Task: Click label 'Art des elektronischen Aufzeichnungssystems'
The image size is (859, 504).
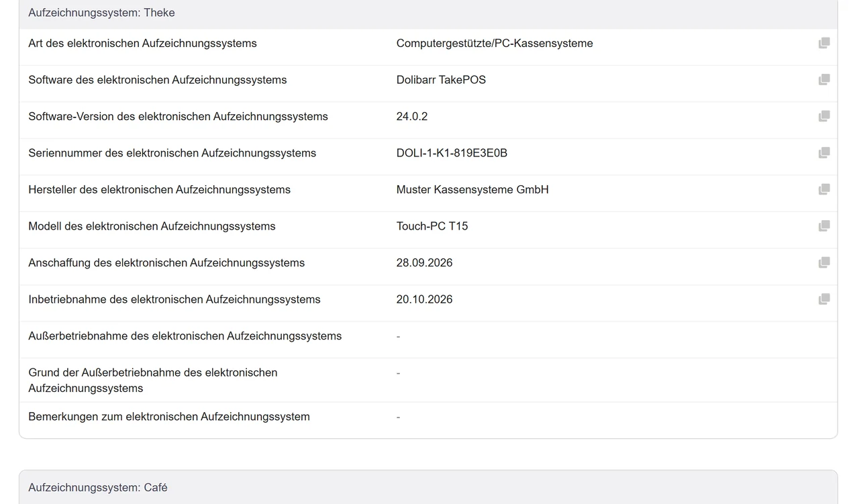Action: tap(142, 44)
